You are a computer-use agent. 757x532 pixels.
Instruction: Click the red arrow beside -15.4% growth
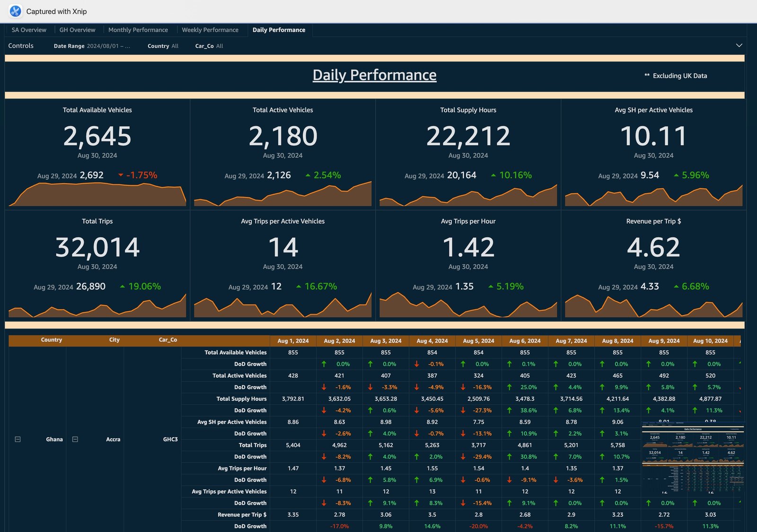tap(463, 503)
